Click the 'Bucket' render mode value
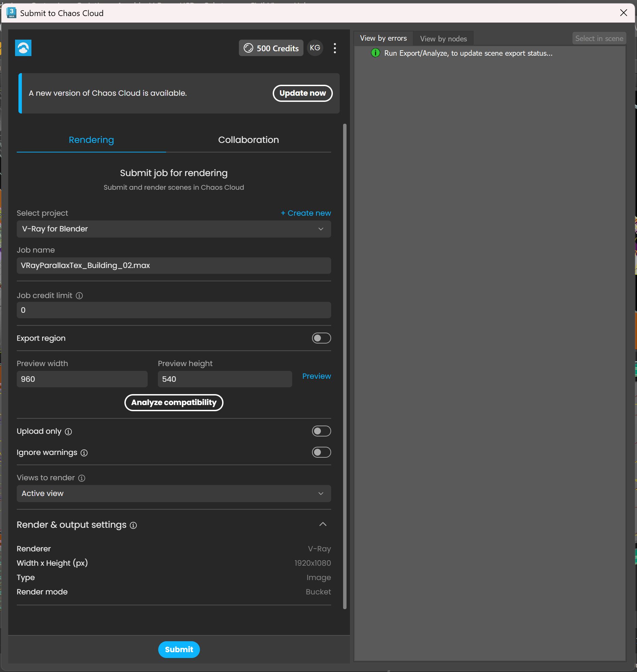This screenshot has height=672, width=637. [x=318, y=592]
